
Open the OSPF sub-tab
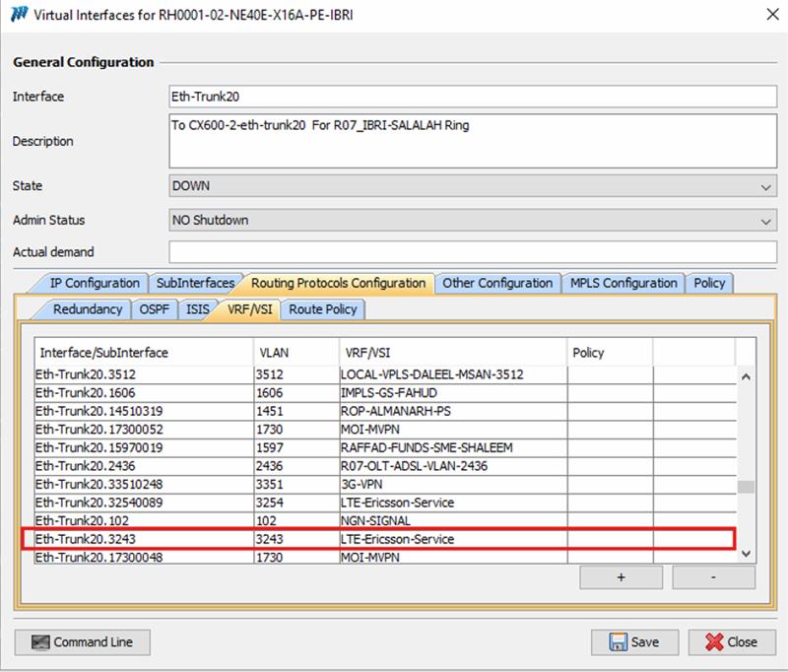point(155,309)
